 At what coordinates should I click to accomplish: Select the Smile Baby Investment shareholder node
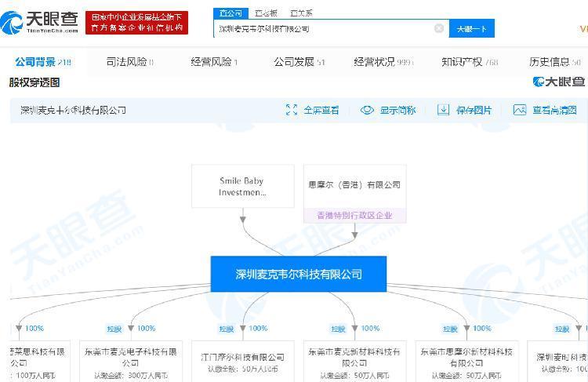pyautogui.click(x=242, y=186)
